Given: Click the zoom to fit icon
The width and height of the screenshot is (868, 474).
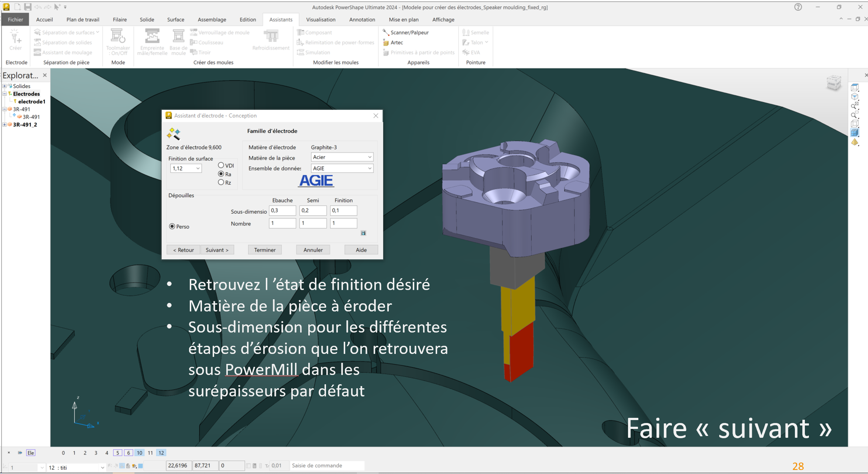Looking at the screenshot, I should pyautogui.click(x=855, y=106).
